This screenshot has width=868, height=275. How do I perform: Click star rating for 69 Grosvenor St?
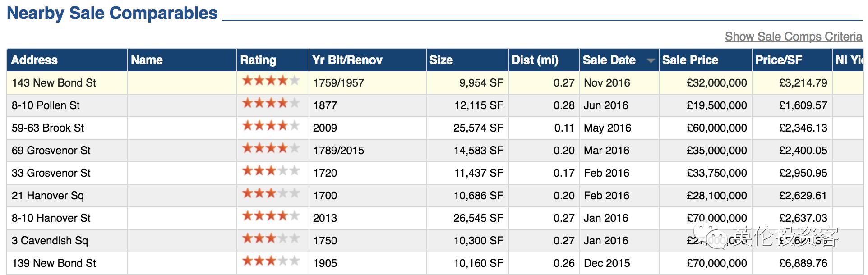[271, 149]
